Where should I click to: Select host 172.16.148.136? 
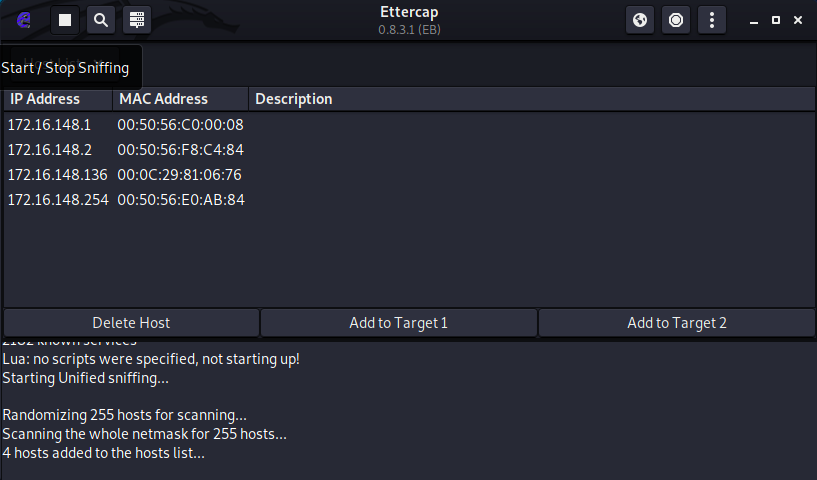57,175
